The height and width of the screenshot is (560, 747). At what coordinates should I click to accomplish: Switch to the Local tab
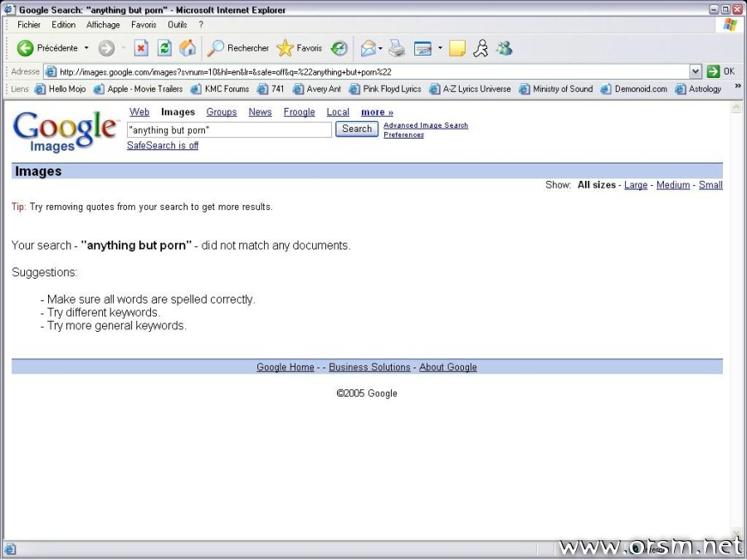tap(338, 112)
